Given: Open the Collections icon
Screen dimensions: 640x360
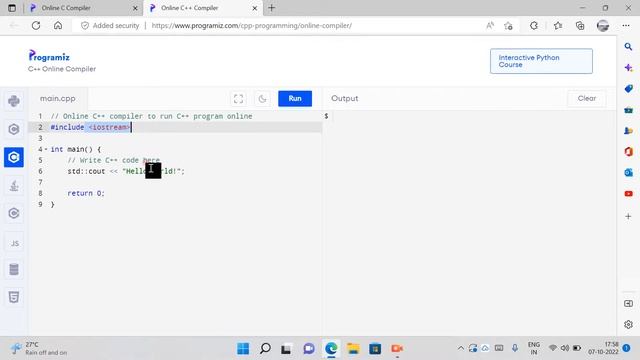Looking at the screenshot, I should pos(580,26).
